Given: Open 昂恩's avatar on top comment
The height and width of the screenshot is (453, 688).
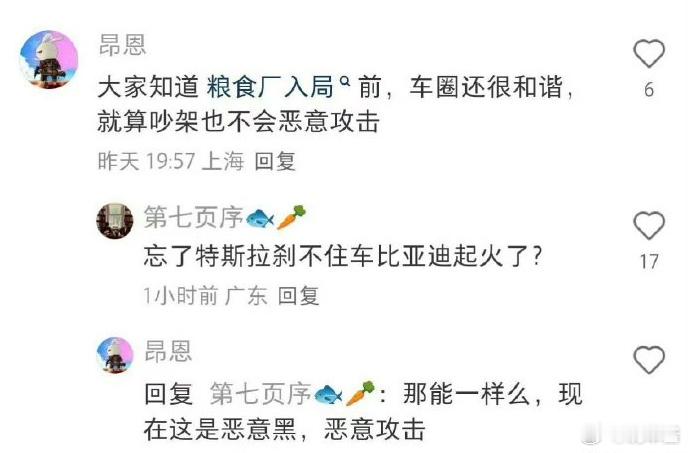Looking at the screenshot, I should pos(49,59).
